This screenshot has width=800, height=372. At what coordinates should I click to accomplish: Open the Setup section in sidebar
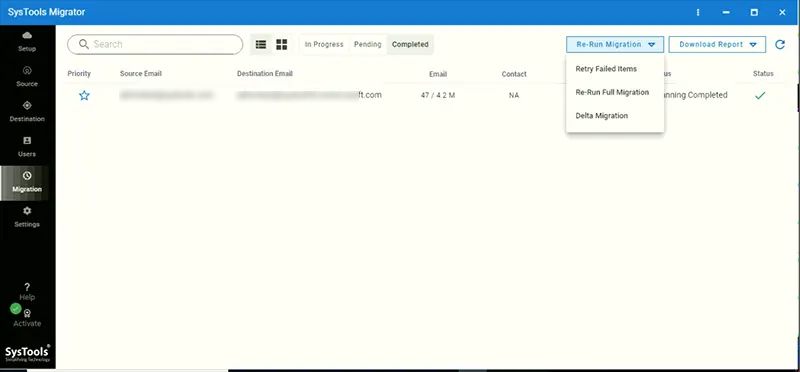27,41
